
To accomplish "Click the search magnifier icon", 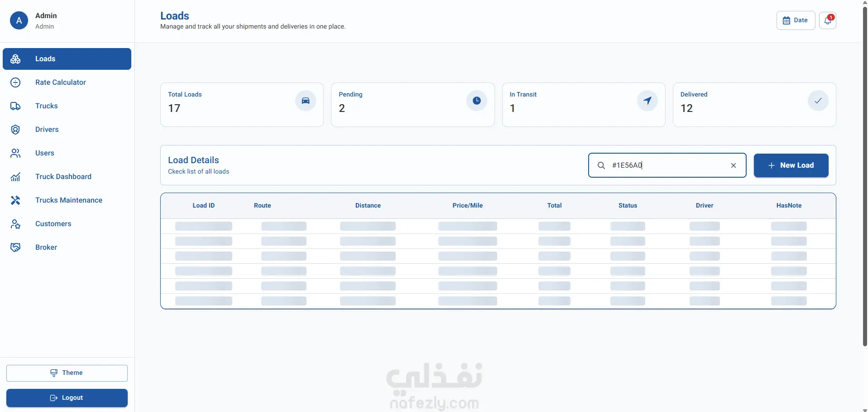I will (x=601, y=165).
